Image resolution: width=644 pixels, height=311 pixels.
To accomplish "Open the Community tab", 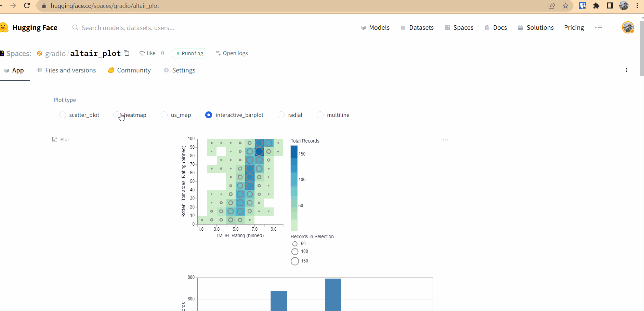I will click(133, 70).
